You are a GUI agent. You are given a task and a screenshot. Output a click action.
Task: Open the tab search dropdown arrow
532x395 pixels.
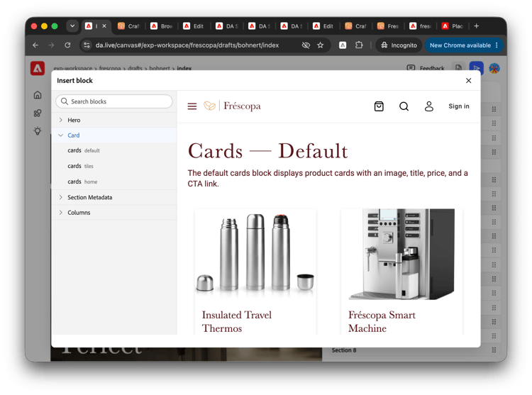click(x=72, y=26)
